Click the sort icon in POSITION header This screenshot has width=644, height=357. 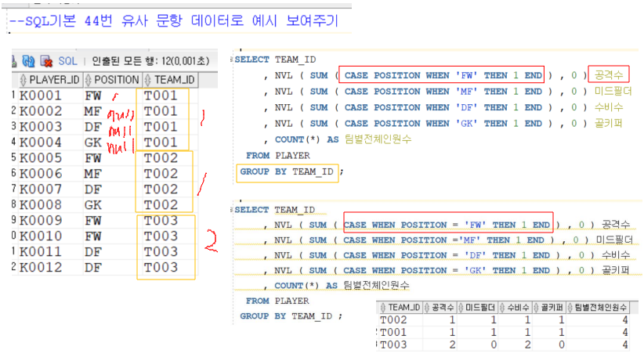[88, 80]
